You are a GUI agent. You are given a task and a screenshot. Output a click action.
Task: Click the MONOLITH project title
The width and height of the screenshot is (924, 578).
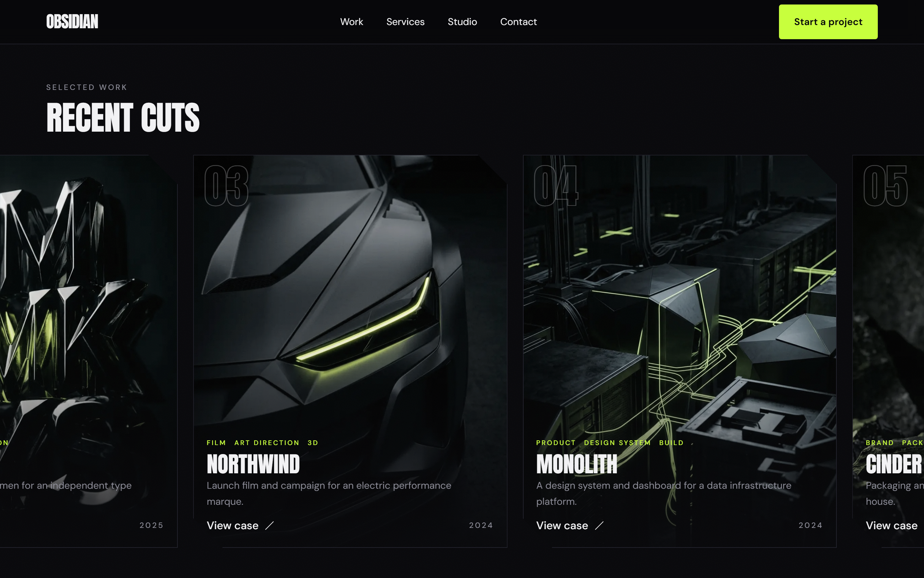click(x=576, y=464)
